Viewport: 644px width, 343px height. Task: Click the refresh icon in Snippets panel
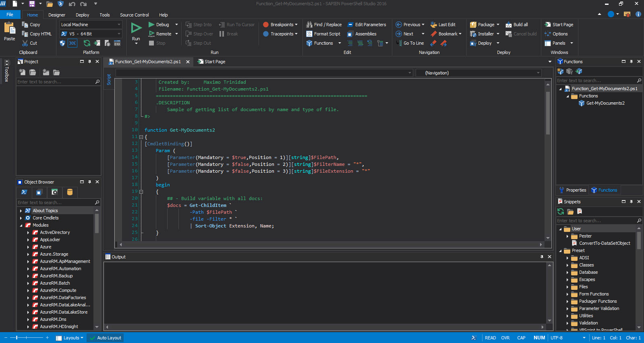pyautogui.click(x=561, y=211)
